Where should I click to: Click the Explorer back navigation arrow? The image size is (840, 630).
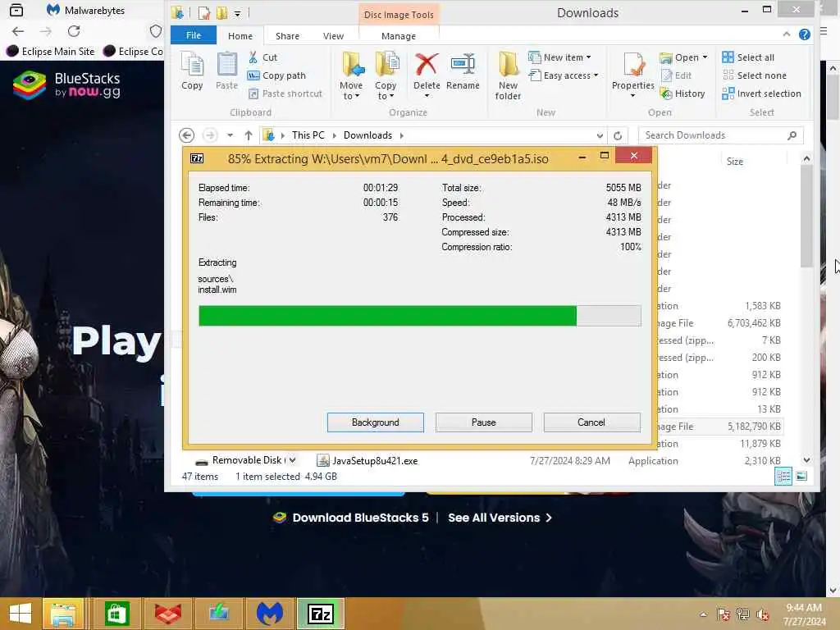[186, 135]
